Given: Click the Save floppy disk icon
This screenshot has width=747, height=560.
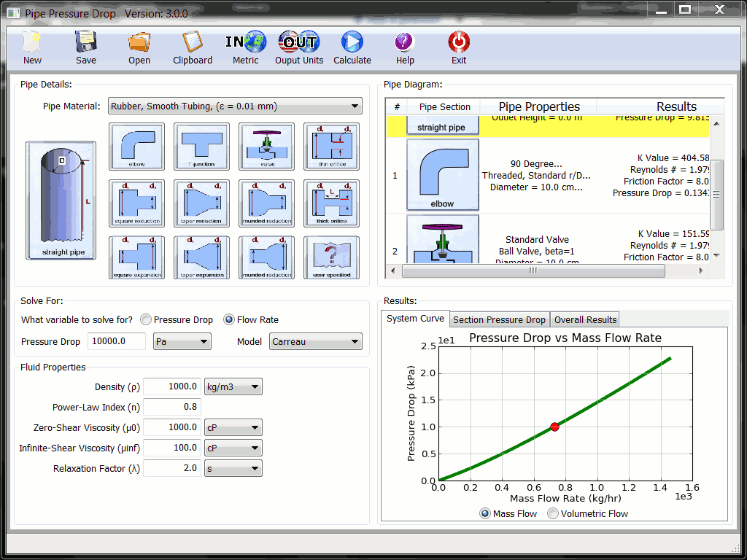Looking at the screenshot, I should [x=86, y=42].
